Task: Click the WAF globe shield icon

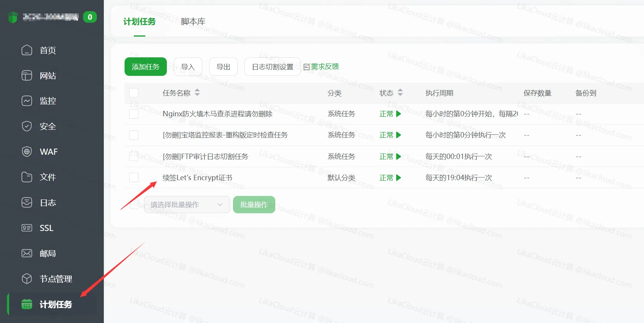Action: click(x=27, y=152)
